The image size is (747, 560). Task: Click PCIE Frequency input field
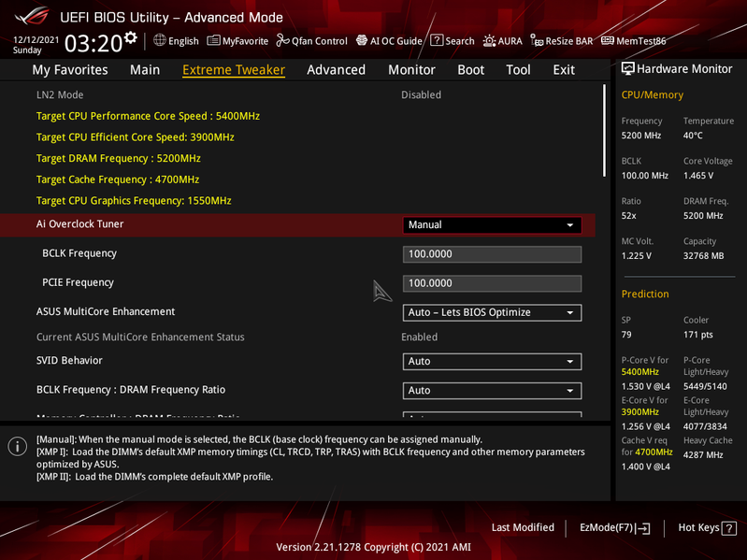(x=492, y=283)
